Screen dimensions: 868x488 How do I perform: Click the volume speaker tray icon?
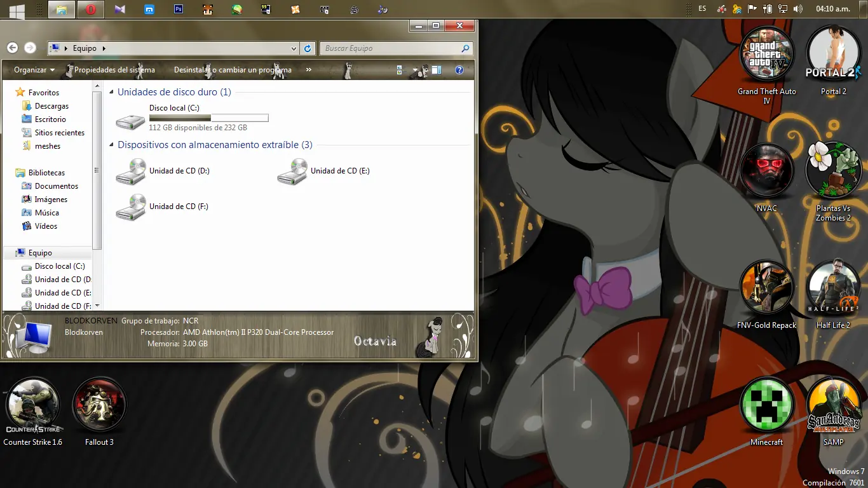click(798, 9)
